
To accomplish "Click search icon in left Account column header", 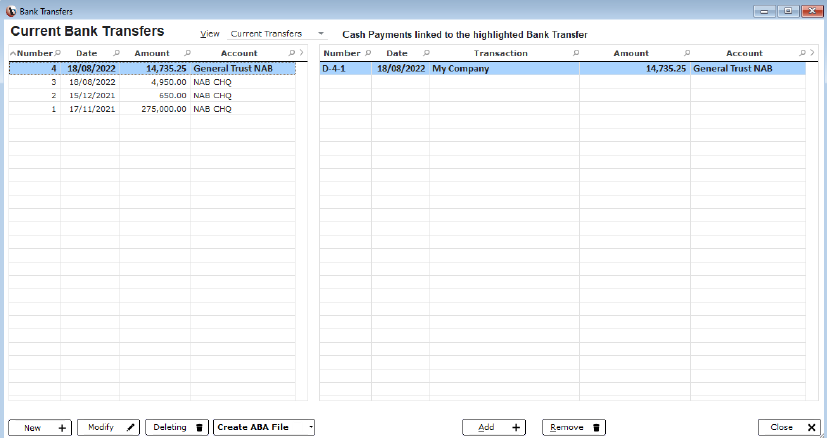I will [x=292, y=53].
